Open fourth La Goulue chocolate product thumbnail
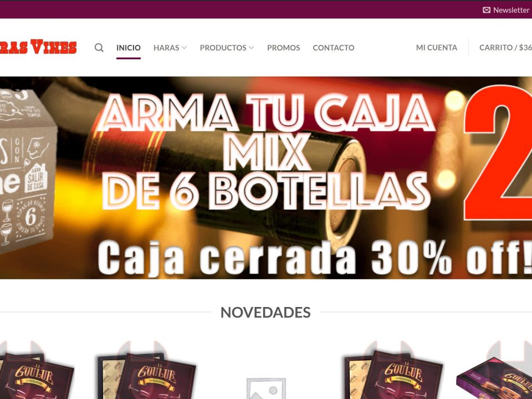Image resolution: width=532 pixels, height=399 pixels. pyautogui.click(x=393, y=375)
